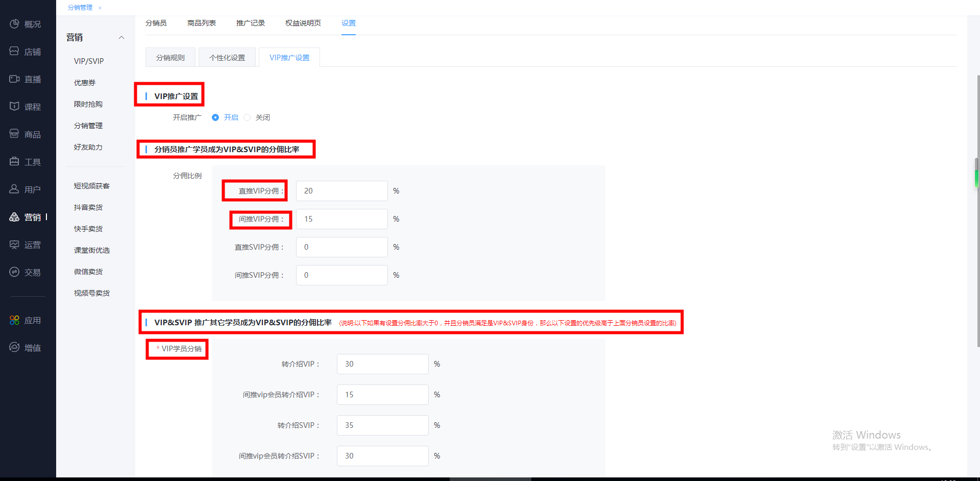
Task: Open 短视频获客 menu item
Action: [92, 185]
